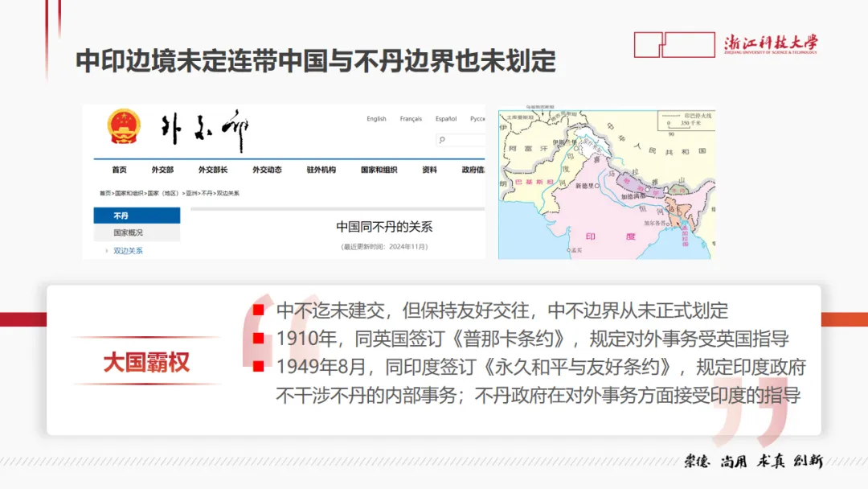This screenshot has height=489, width=868.
Task: Click the line 不干涉不丹的内部事务
Action: click(538, 396)
